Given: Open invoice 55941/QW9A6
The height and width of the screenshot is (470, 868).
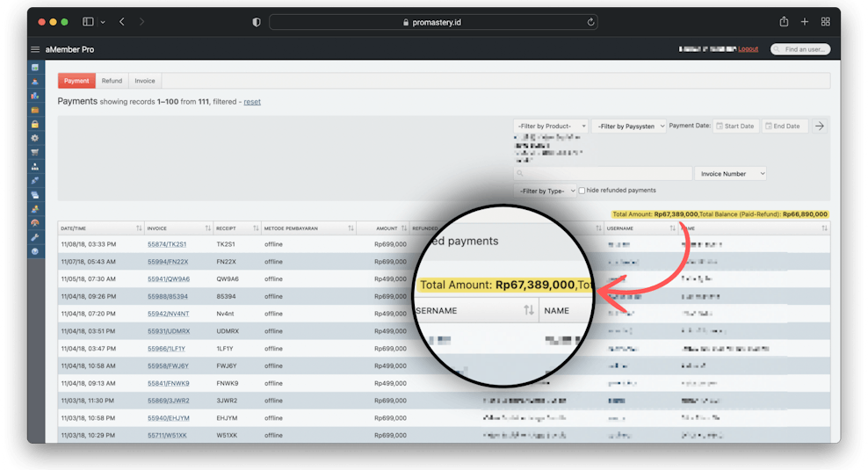Looking at the screenshot, I should tap(169, 279).
